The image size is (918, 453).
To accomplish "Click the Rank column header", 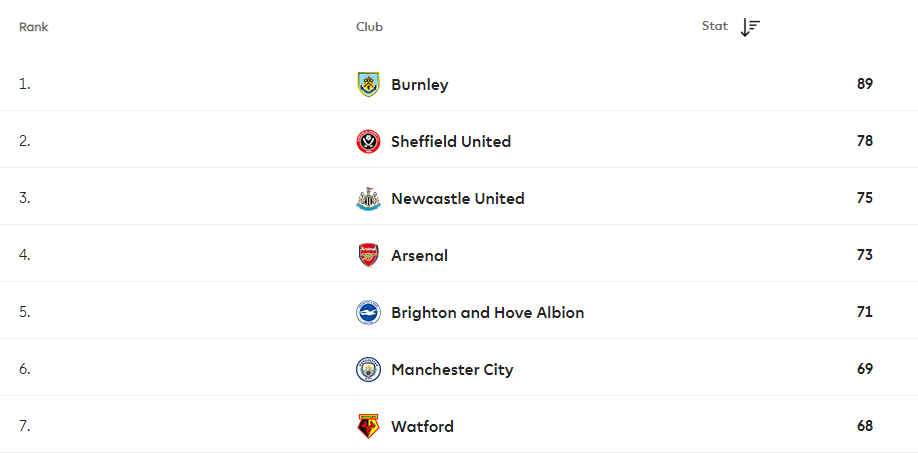I will [33, 28].
